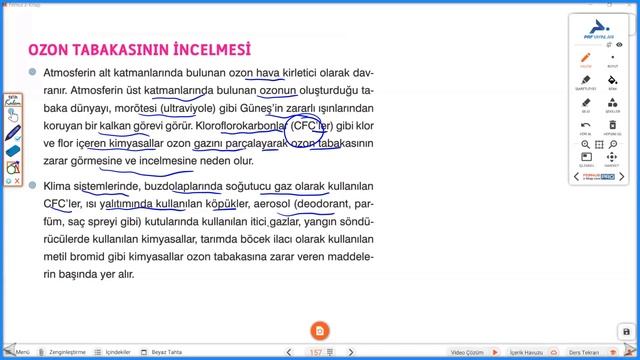640x360 pixels.
Task: Go to previous tool page arrow
Action: click(x=576, y=177)
